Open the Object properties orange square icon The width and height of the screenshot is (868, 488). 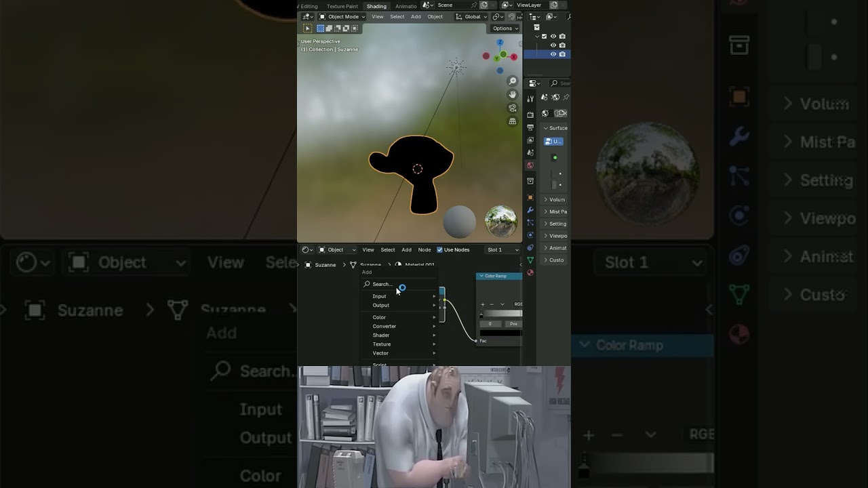pos(530,197)
